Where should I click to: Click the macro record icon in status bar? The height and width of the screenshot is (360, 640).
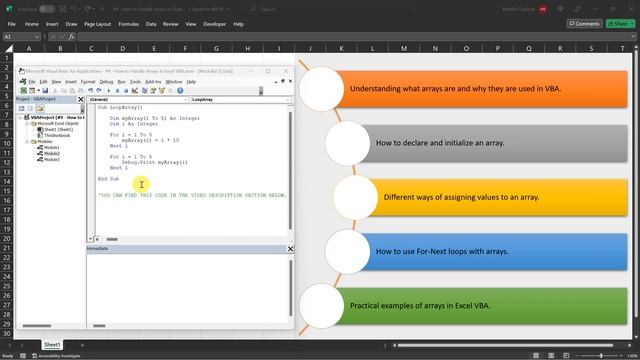(23, 356)
